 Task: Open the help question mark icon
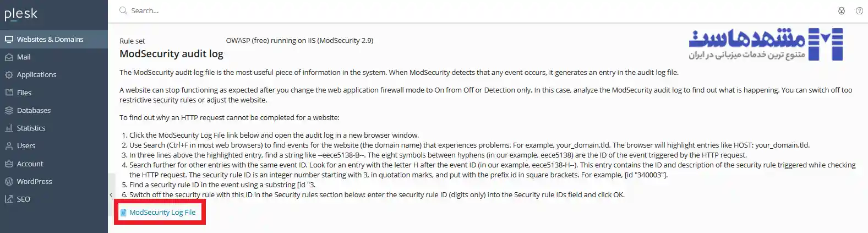click(859, 11)
